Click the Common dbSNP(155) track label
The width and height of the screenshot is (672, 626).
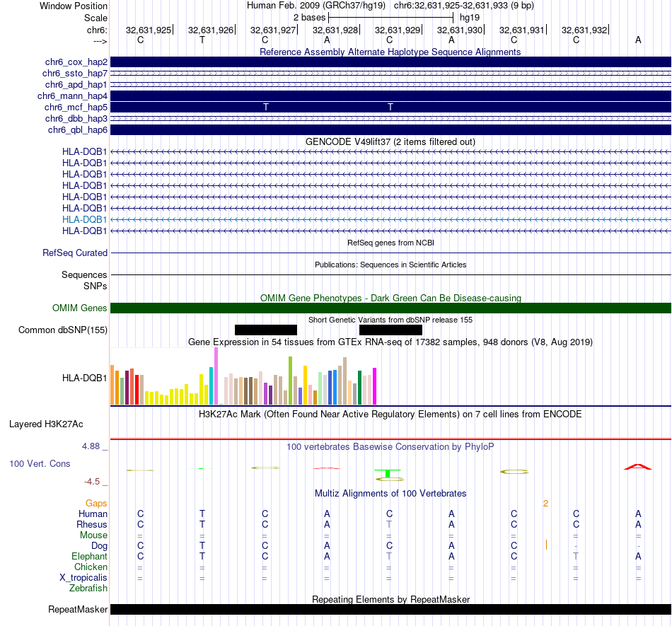pos(62,330)
